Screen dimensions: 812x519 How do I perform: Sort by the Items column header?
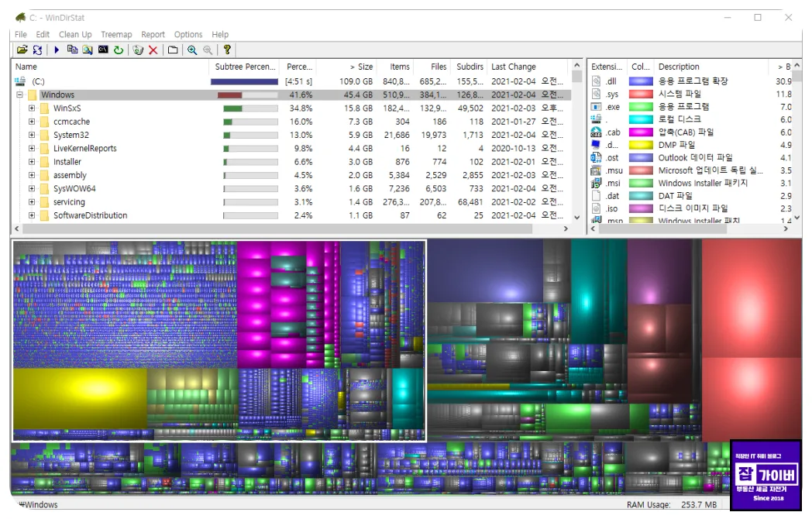click(394, 67)
